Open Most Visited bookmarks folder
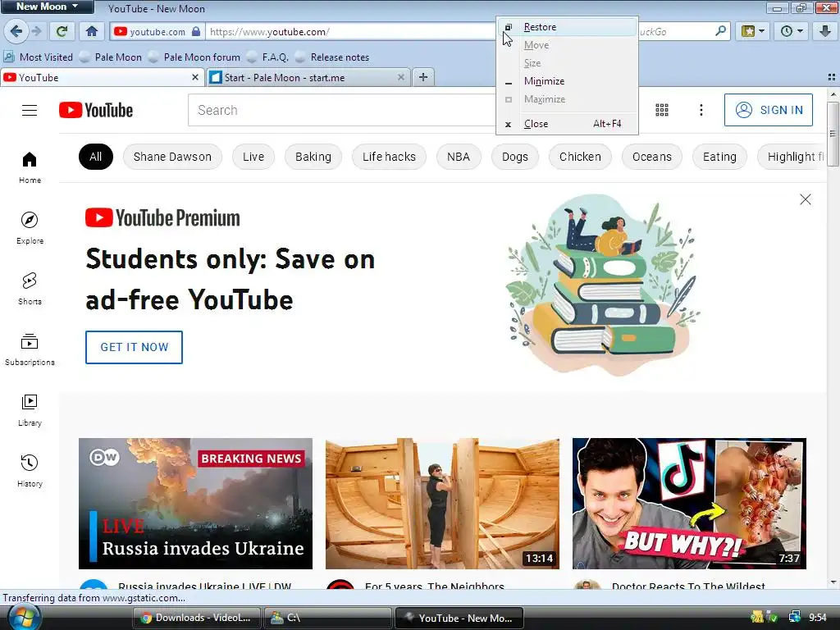 [x=38, y=57]
